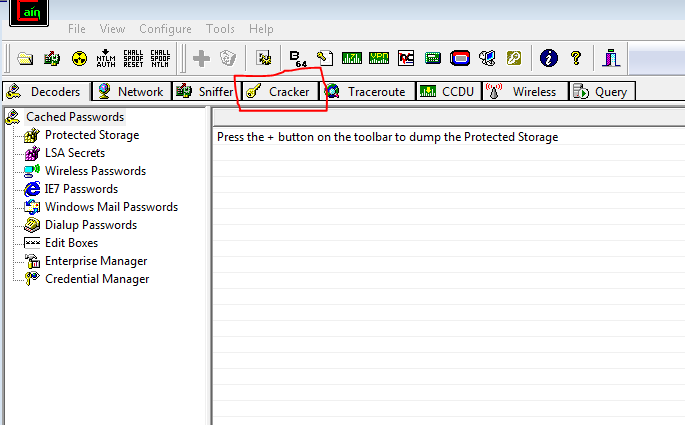This screenshot has height=425, width=685.
Task: Select IE7 Passwords in the tree
Action: (81, 189)
